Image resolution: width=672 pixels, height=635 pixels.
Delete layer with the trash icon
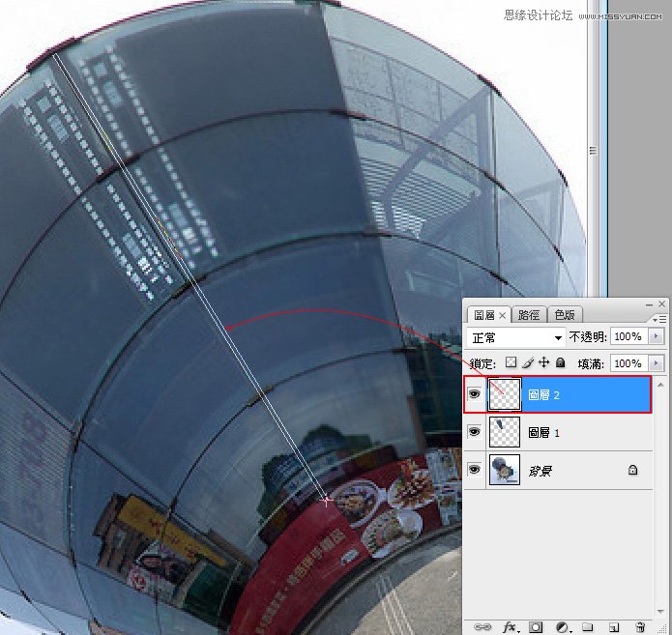tap(640, 627)
